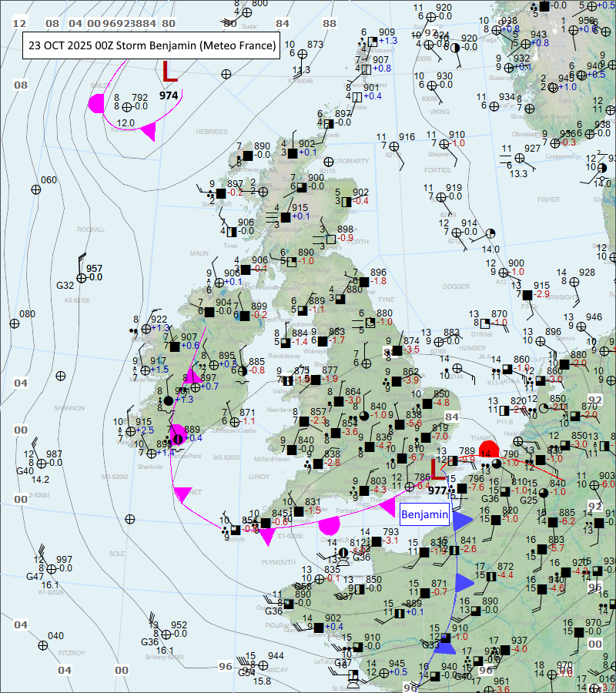This screenshot has height=693, width=616.
Task: Click the magenta triangle below the 12.0 reading
Action: (x=148, y=132)
